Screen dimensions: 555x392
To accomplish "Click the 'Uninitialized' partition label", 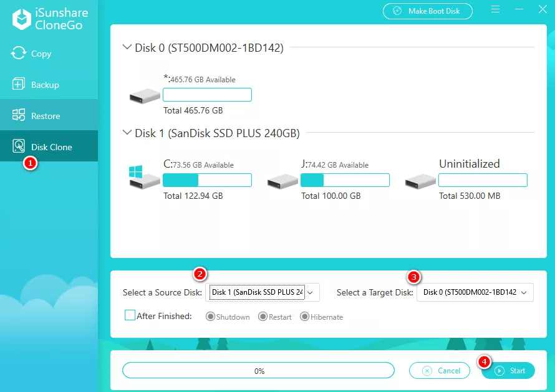I will (x=470, y=164).
